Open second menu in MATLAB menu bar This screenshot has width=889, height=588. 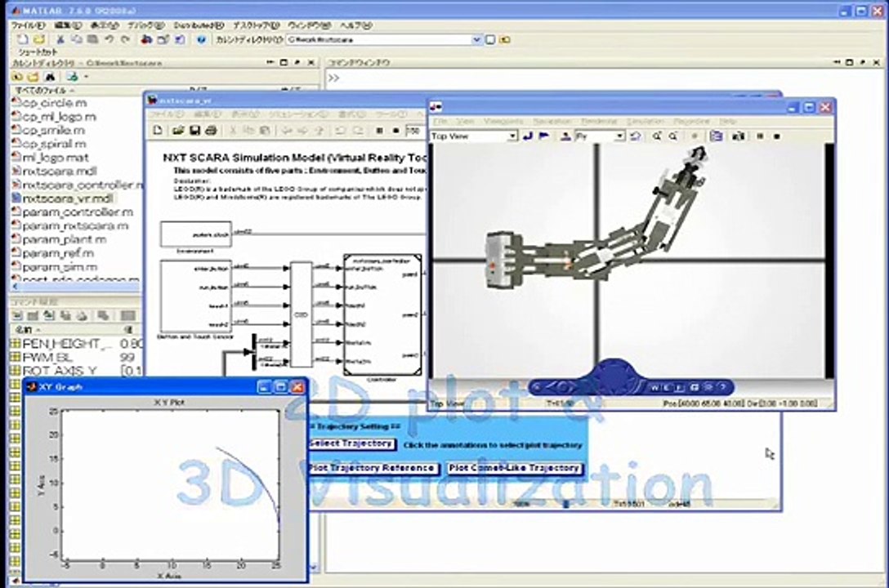[68, 25]
